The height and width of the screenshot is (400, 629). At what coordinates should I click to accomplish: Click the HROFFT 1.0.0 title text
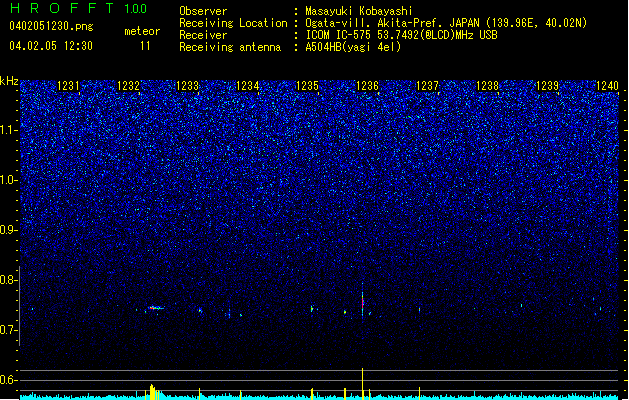tap(79, 8)
